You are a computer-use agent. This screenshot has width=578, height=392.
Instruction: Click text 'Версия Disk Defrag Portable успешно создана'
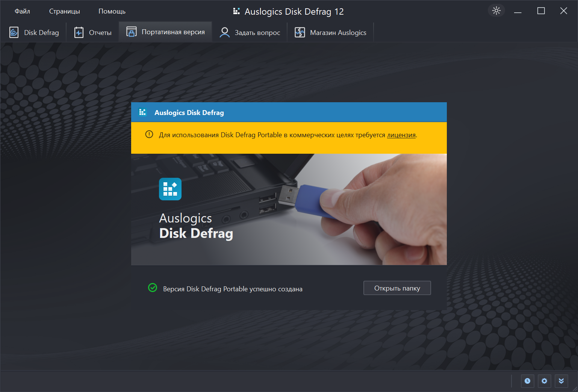click(233, 289)
